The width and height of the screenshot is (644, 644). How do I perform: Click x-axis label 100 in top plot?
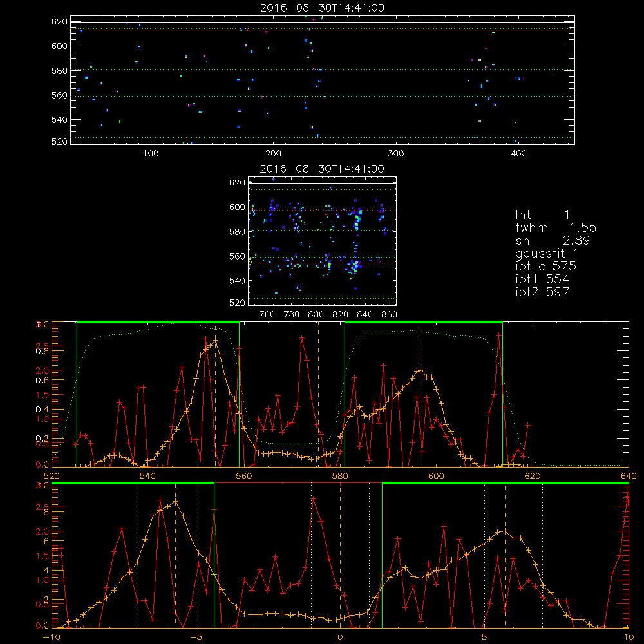151,154
